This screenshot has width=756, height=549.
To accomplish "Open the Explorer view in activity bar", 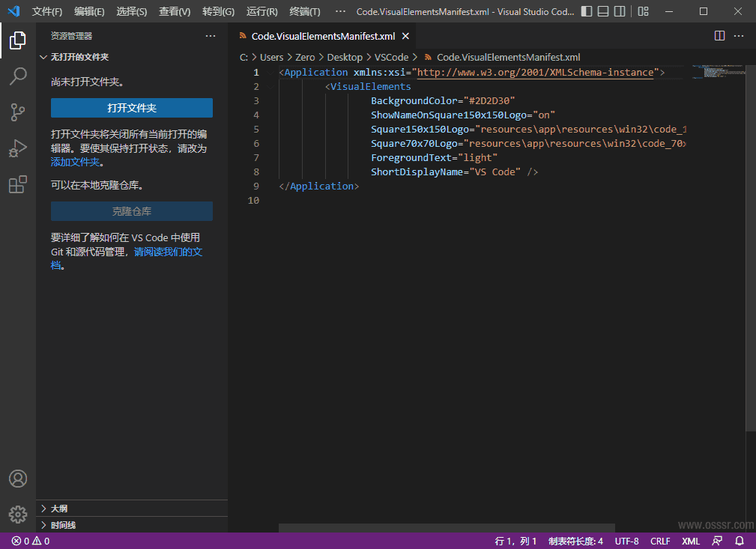I will click(18, 40).
